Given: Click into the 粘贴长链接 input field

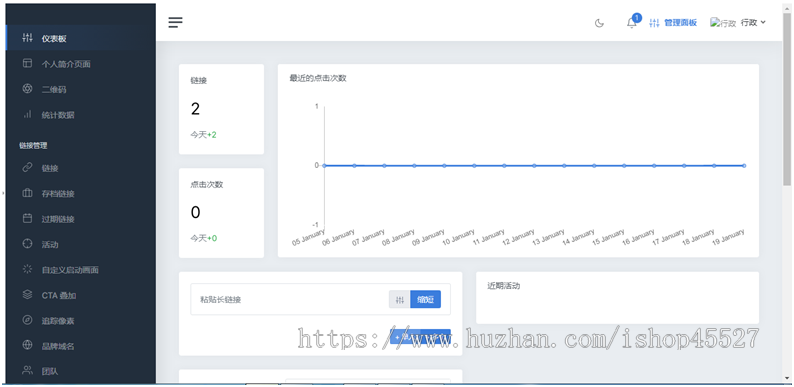Looking at the screenshot, I should click(290, 299).
